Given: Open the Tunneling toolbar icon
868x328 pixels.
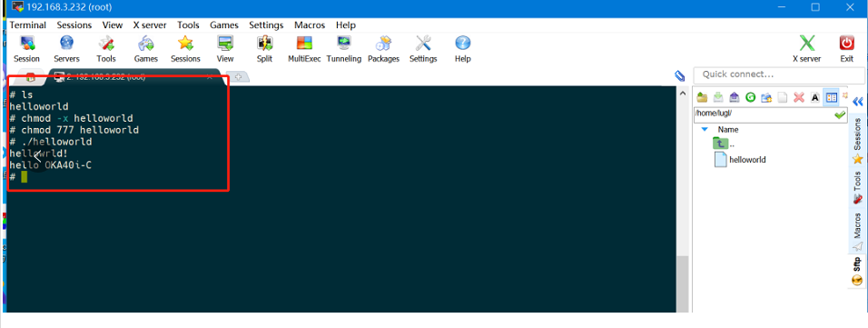Looking at the screenshot, I should [x=344, y=49].
